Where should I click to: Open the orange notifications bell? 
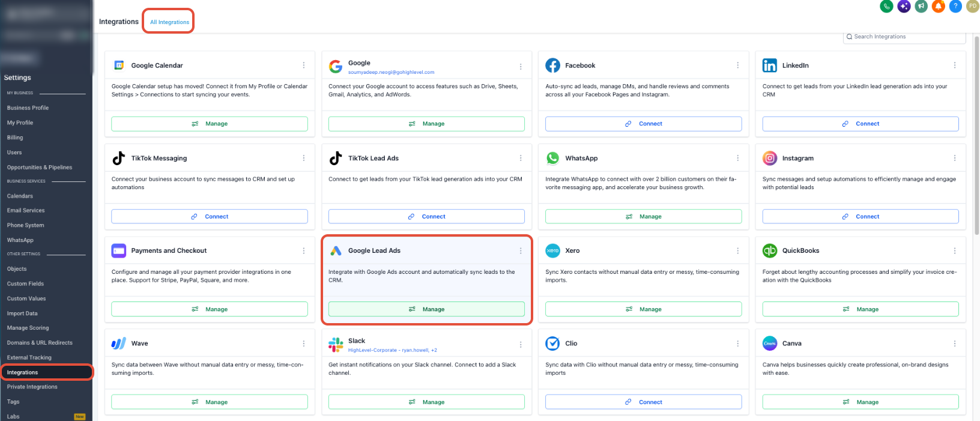coord(939,6)
